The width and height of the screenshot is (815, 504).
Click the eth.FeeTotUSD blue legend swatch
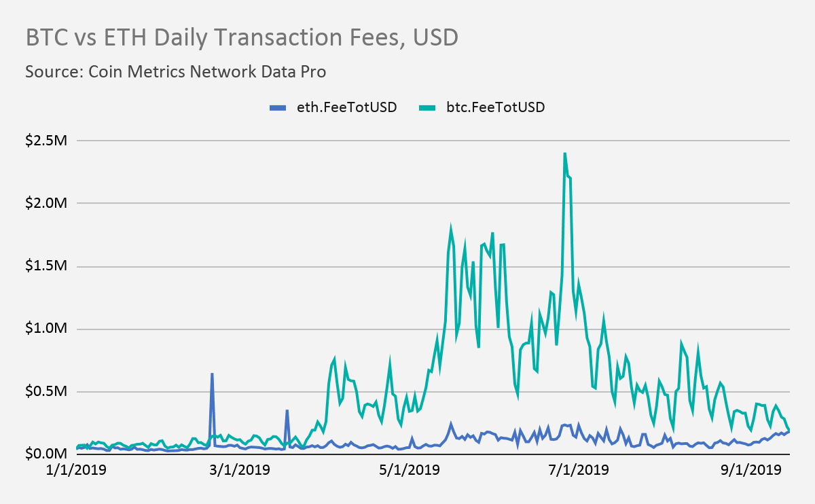click(278, 107)
